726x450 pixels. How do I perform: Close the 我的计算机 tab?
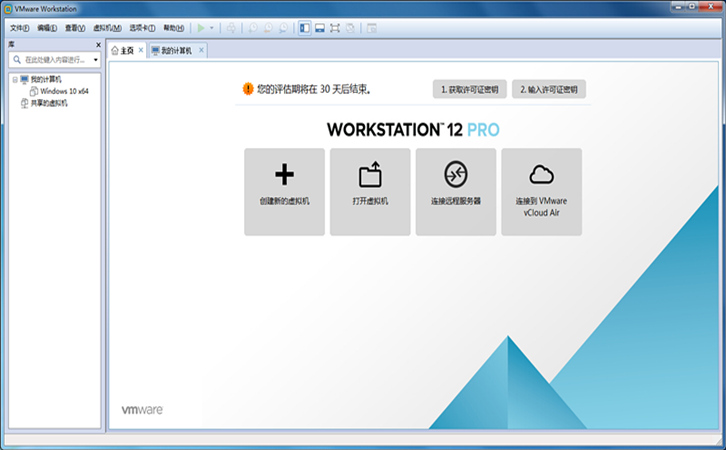[x=201, y=50]
